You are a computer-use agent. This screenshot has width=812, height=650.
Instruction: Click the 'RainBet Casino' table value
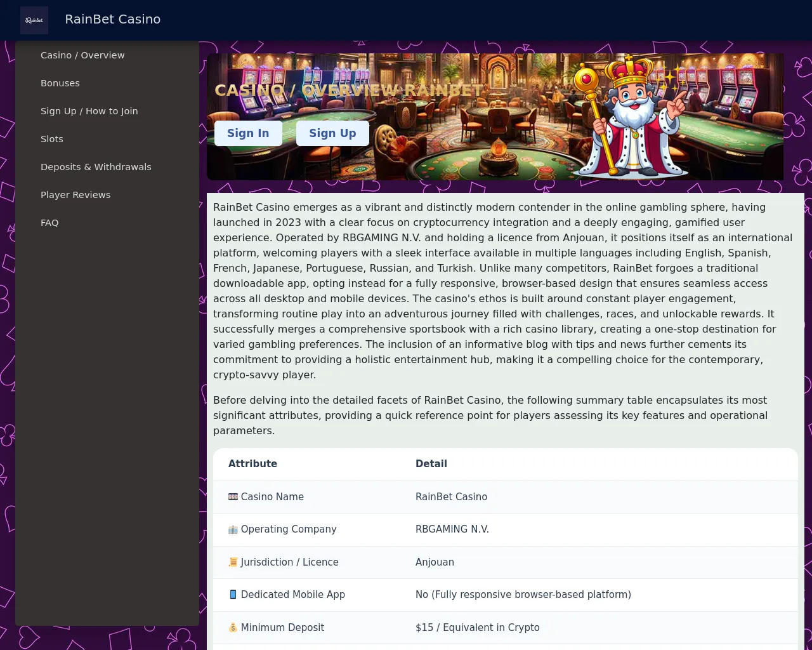click(451, 497)
